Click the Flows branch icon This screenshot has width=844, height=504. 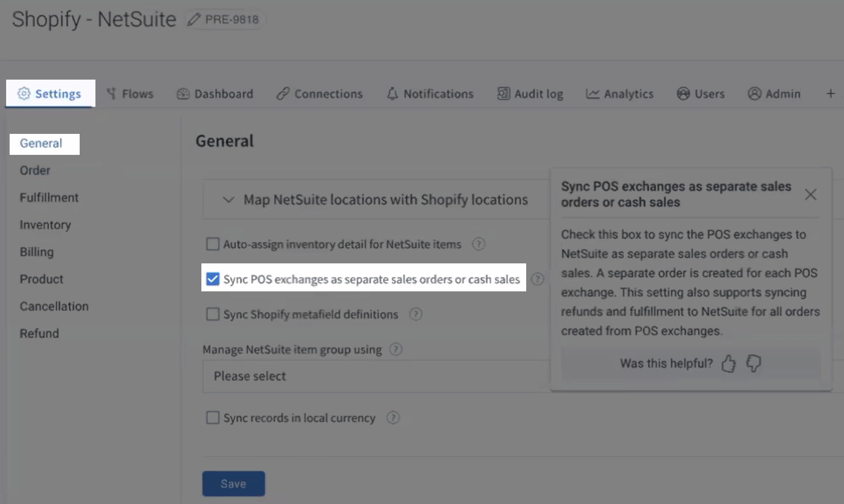click(x=112, y=93)
